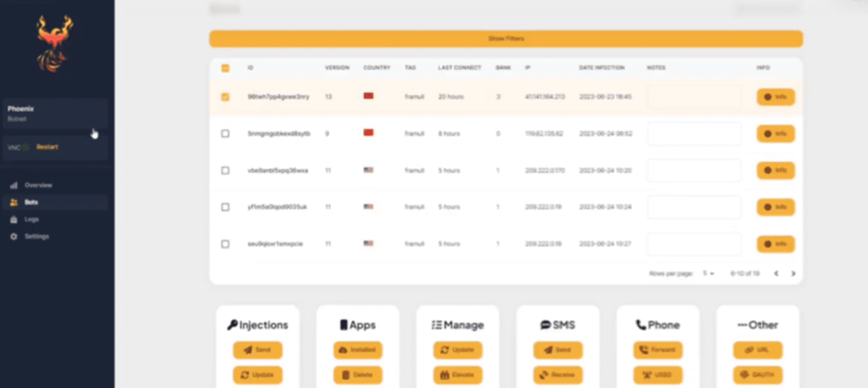Click the country flag in the 5nmgm row
This screenshot has width=868, height=388.
(x=368, y=133)
